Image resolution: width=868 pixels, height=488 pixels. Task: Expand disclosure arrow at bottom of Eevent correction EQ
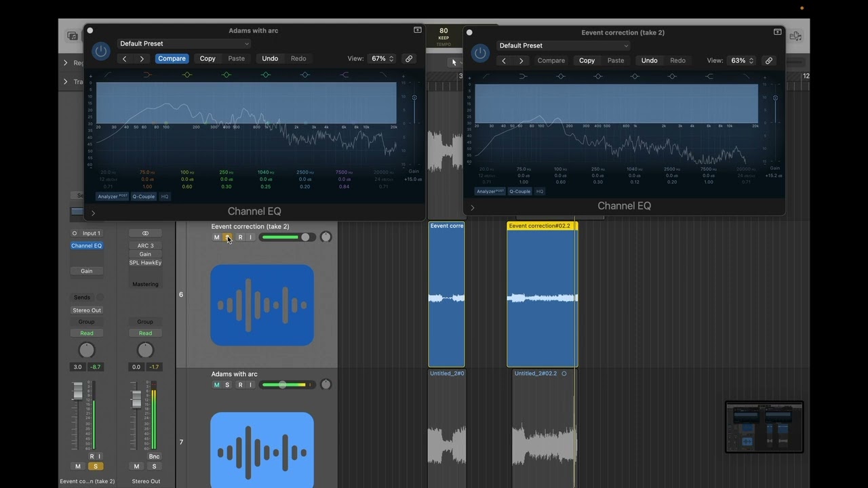pos(473,207)
